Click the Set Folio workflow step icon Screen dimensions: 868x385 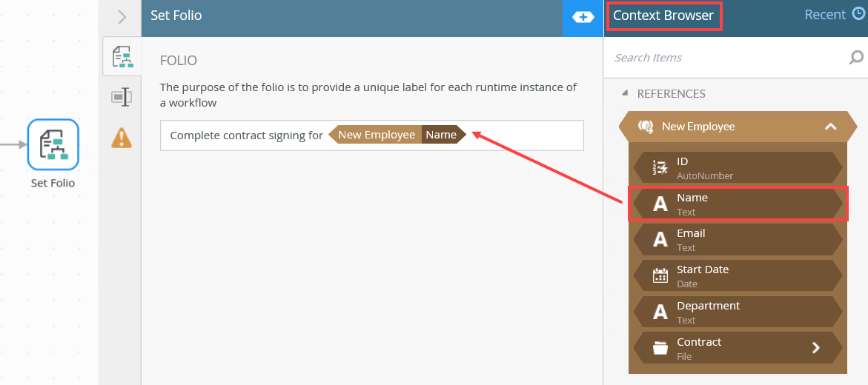point(53,144)
